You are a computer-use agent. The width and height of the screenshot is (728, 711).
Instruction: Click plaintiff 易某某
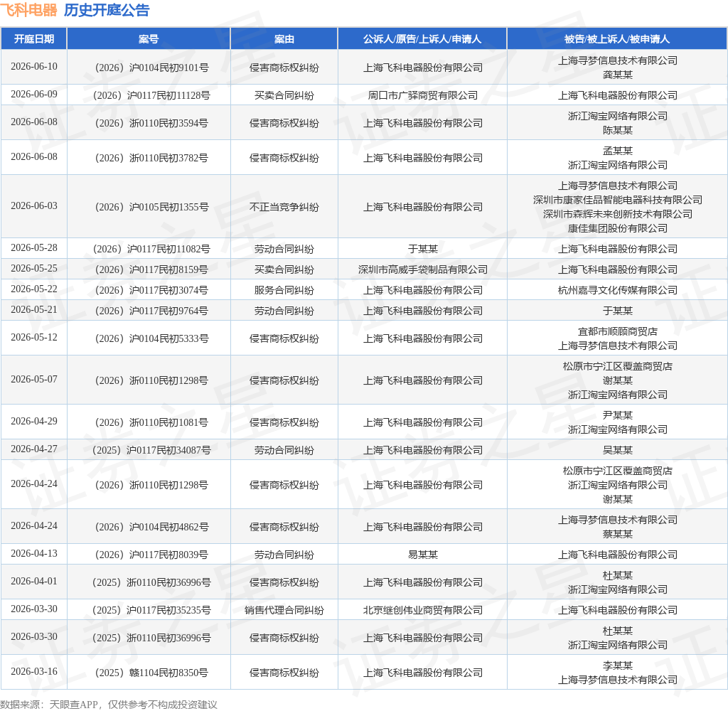422,555
